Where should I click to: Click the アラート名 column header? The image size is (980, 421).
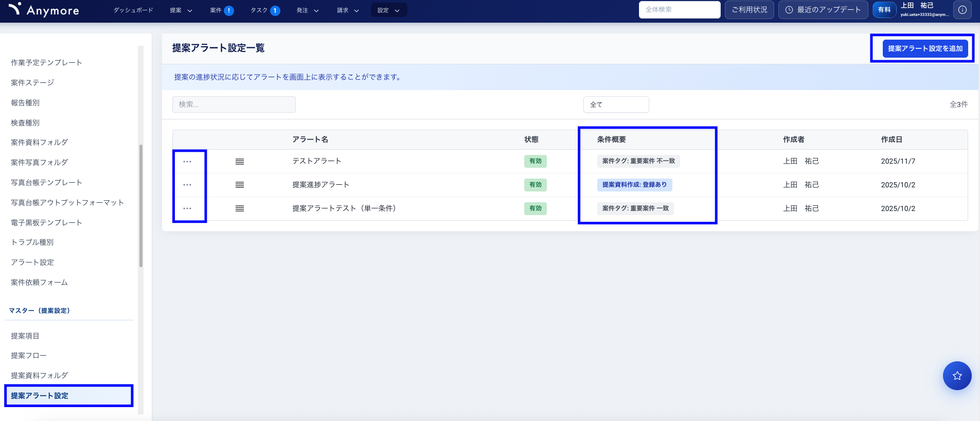(310, 139)
